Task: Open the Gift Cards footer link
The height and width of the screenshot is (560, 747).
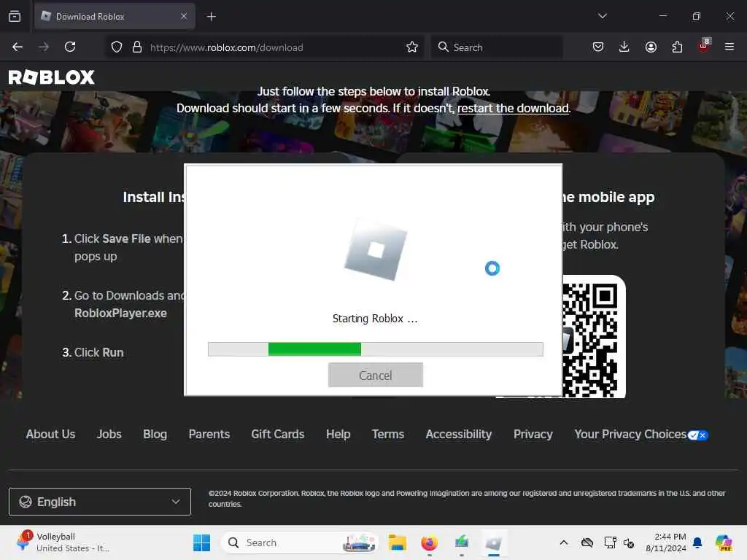Action: pos(278,435)
